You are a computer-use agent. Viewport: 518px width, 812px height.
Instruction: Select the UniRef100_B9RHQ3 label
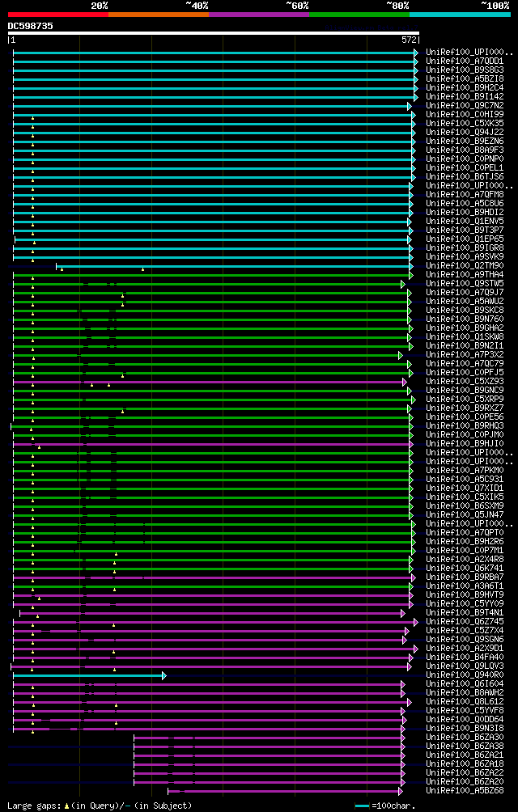(465, 426)
